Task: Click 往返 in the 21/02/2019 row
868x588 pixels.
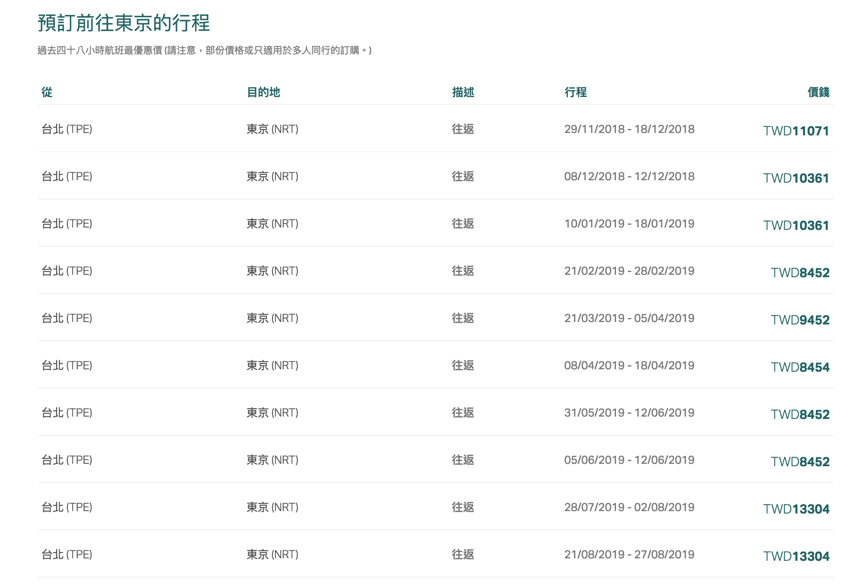Action: [x=463, y=271]
